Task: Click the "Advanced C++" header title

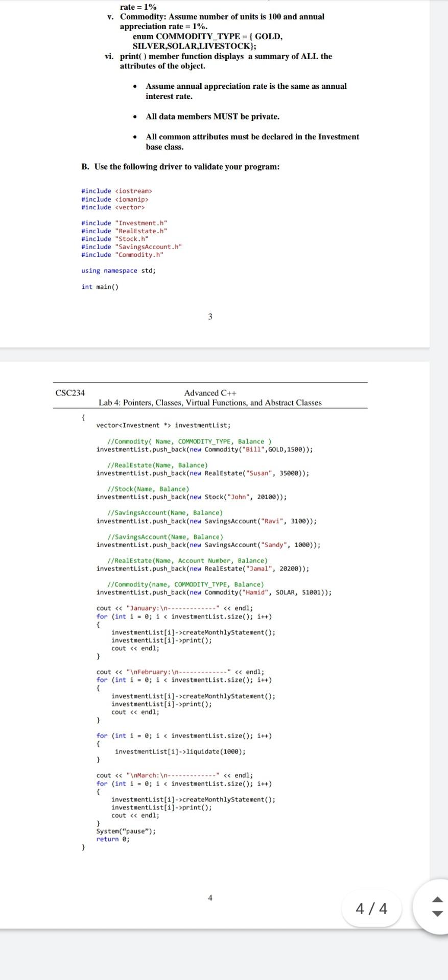Action: (210, 393)
